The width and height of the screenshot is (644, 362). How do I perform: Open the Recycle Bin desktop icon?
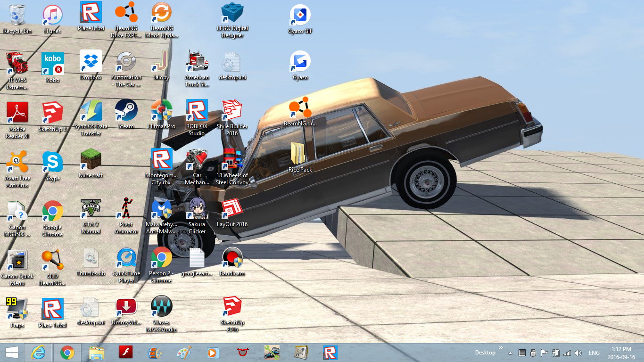pyautogui.click(x=17, y=19)
